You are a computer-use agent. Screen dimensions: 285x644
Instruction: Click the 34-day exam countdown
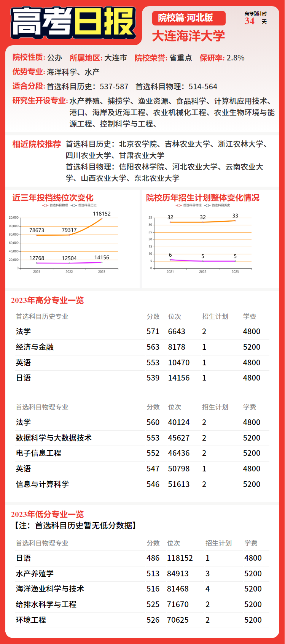pyautogui.click(x=255, y=19)
